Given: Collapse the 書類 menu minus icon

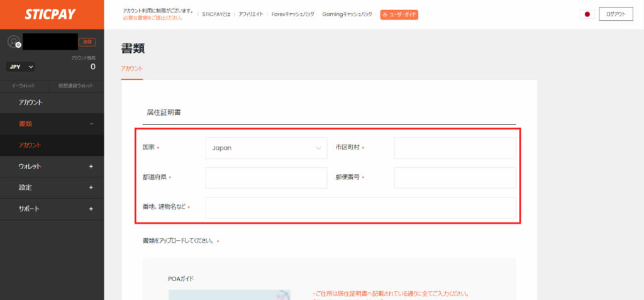Looking at the screenshot, I should (91, 124).
